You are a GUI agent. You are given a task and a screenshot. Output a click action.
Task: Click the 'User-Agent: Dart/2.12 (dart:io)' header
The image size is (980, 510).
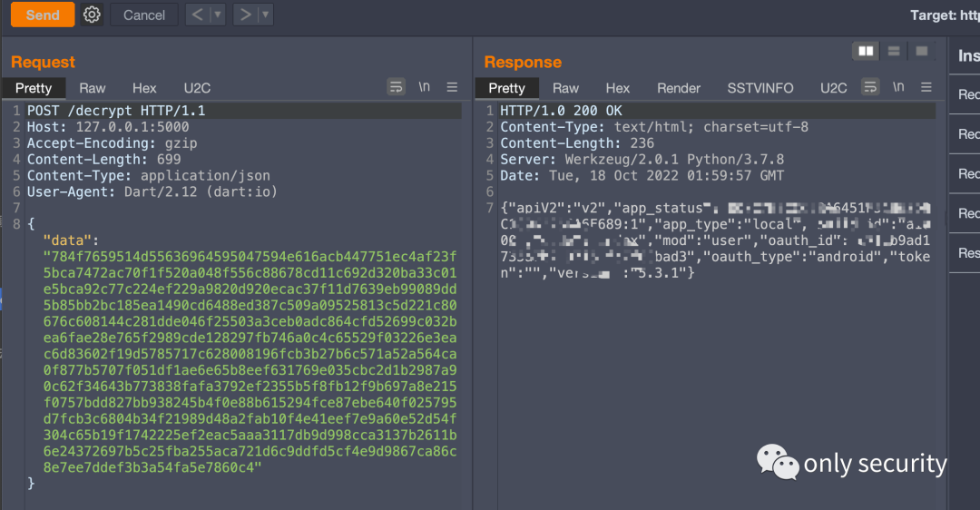point(152,191)
